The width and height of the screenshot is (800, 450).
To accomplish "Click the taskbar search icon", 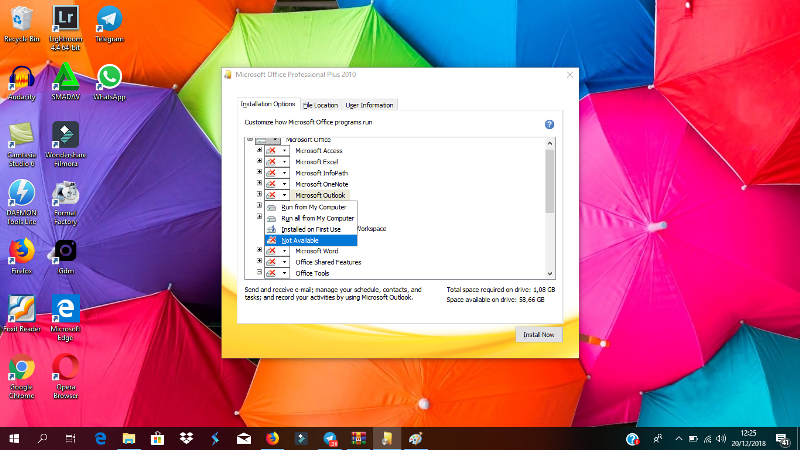I will [42, 438].
